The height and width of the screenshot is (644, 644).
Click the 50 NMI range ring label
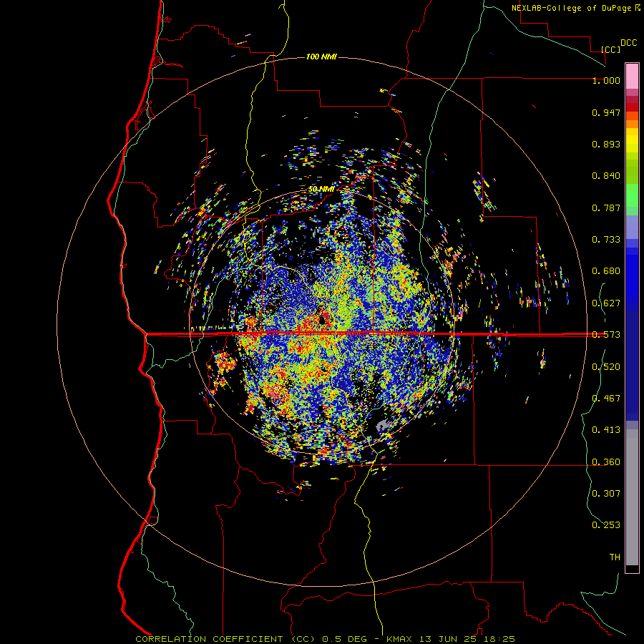(321, 189)
